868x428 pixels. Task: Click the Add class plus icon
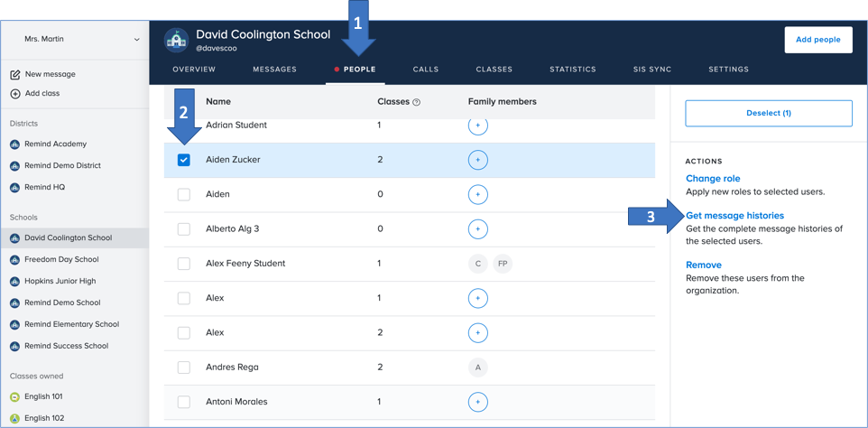(x=15, y=94)
